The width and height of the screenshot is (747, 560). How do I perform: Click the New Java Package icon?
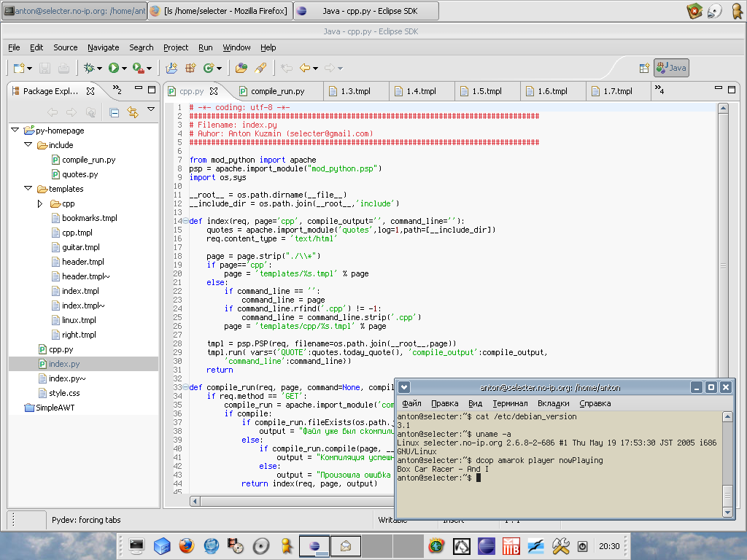click(x=190, y=68)
